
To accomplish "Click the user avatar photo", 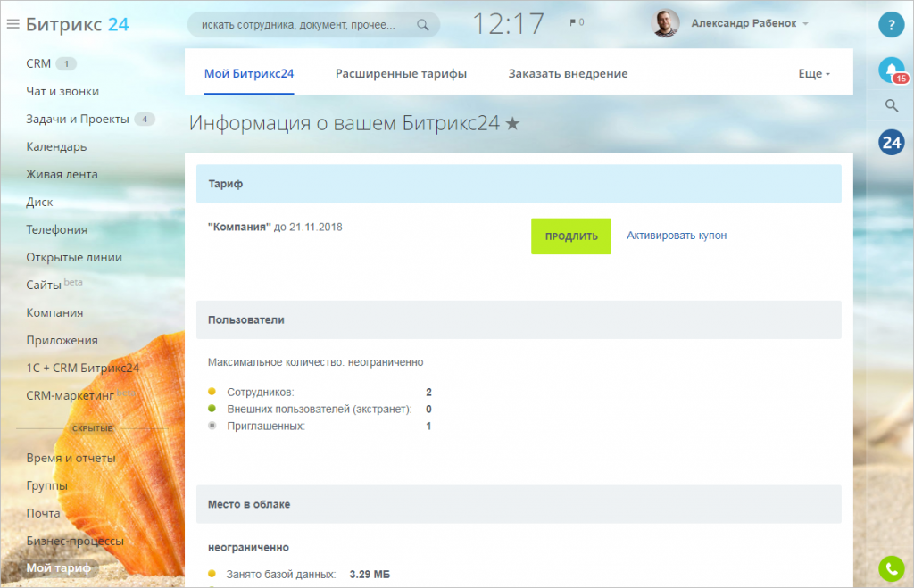I will point(665,24).
